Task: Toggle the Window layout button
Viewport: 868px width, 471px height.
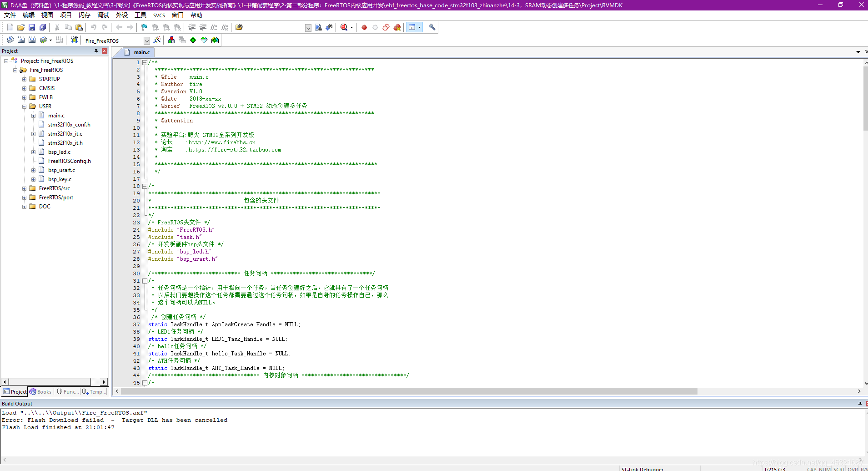Action: point(412,27)
